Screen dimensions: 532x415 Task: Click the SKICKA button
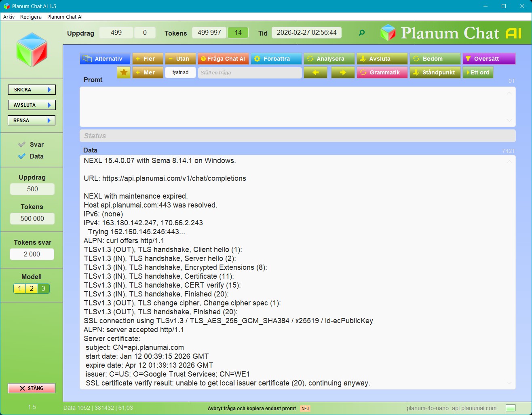(x=32, y=90)
